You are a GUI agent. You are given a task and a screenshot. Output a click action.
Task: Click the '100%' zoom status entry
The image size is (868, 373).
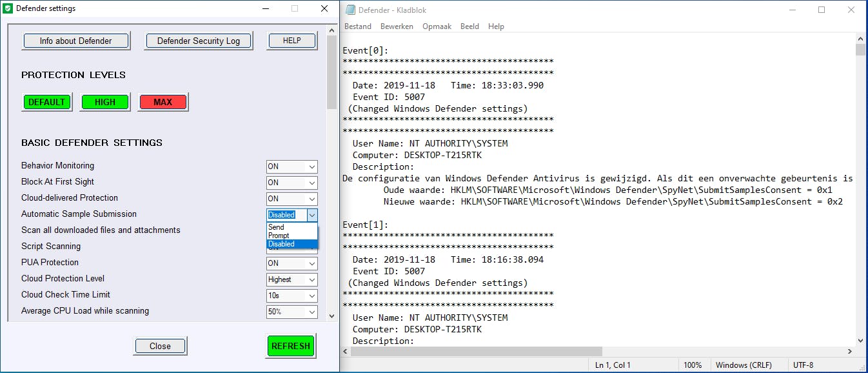[x=693, y=365]
